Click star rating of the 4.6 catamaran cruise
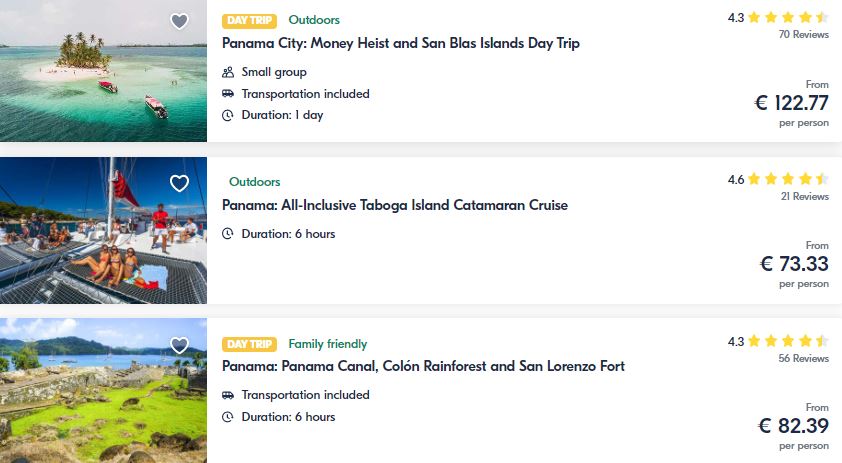Image resolution: width=842 pixels, height=463 pixels. [788, 179]
